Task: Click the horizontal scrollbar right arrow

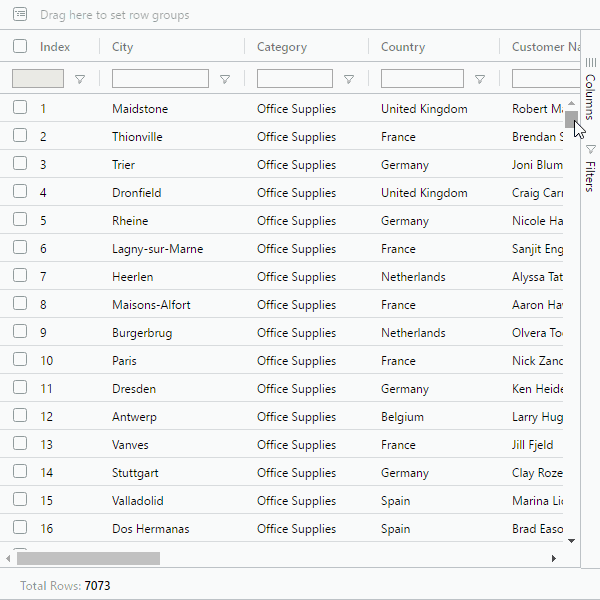Action: (554, 558)
